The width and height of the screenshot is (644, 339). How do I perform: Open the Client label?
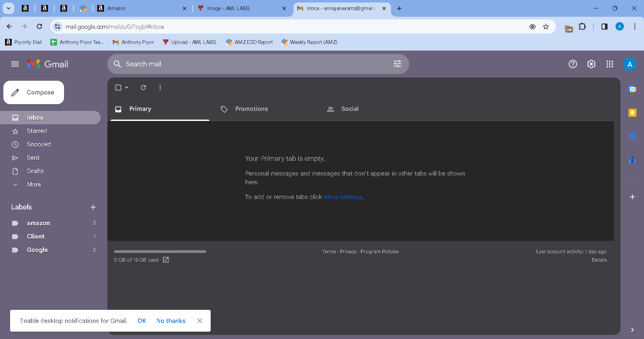coord(50,236)
